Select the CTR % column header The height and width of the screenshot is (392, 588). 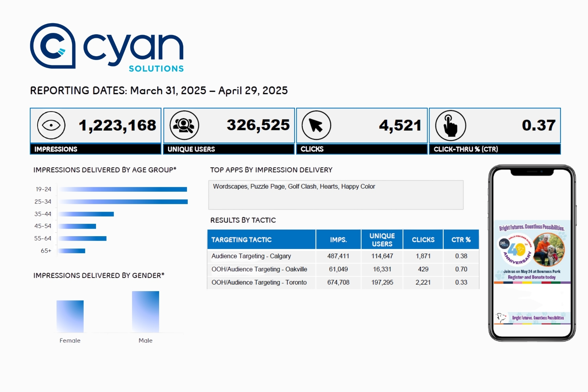[x=461, y=239]
